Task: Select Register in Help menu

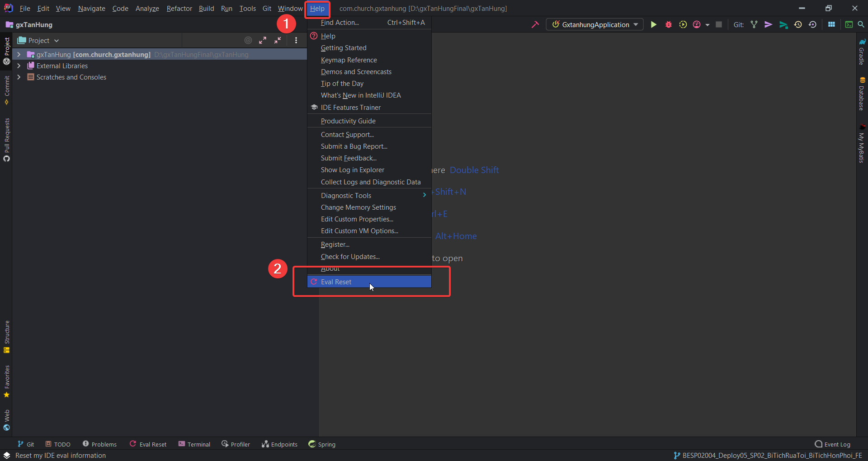Action: [x=369, y=245]
